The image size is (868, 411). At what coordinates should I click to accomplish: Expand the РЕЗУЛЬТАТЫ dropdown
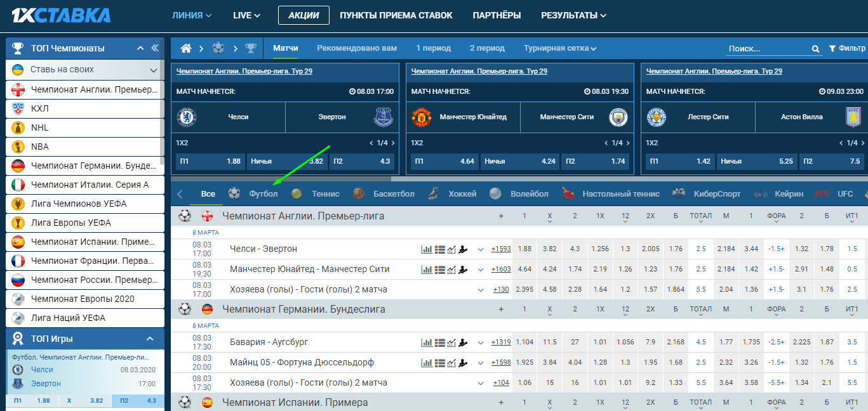(x=573, y=15)
